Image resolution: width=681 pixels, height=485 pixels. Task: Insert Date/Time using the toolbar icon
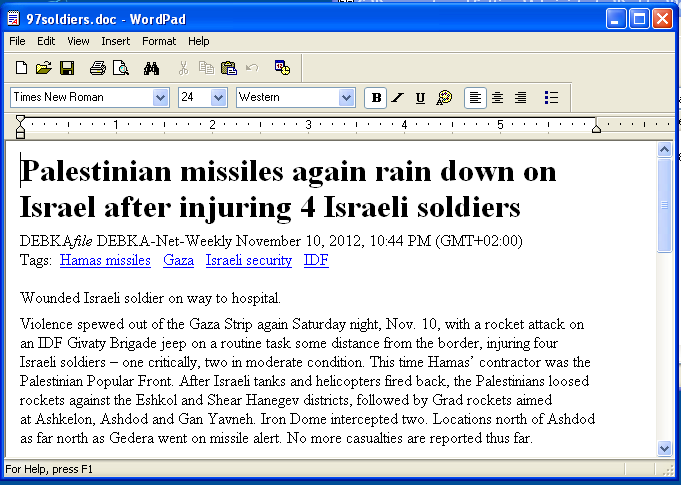[x=282, y=68]
